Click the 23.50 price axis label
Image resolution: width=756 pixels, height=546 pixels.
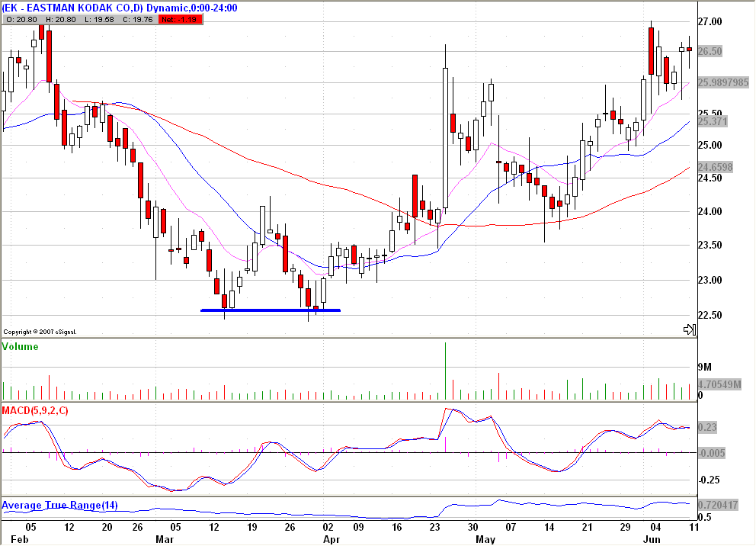[x=710, y=245]
